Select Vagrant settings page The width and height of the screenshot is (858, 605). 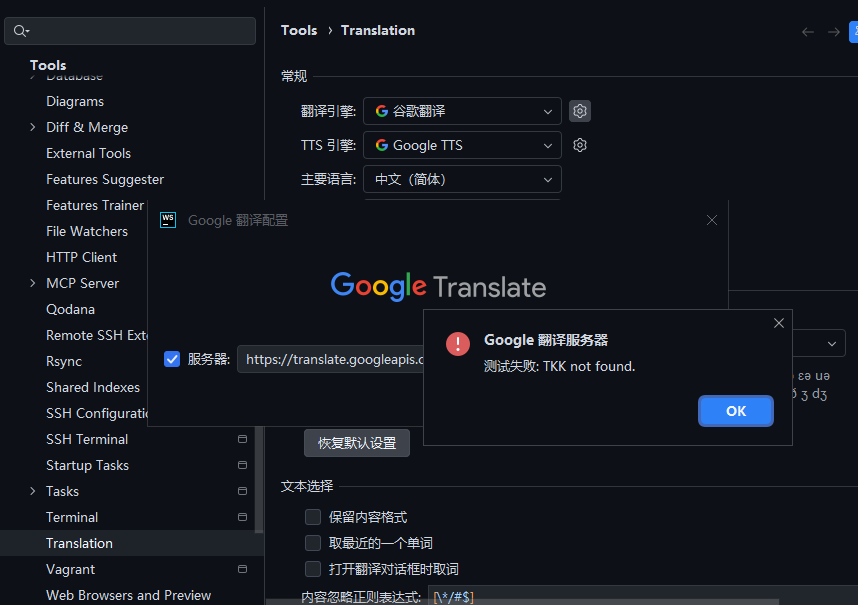(71, 569)
